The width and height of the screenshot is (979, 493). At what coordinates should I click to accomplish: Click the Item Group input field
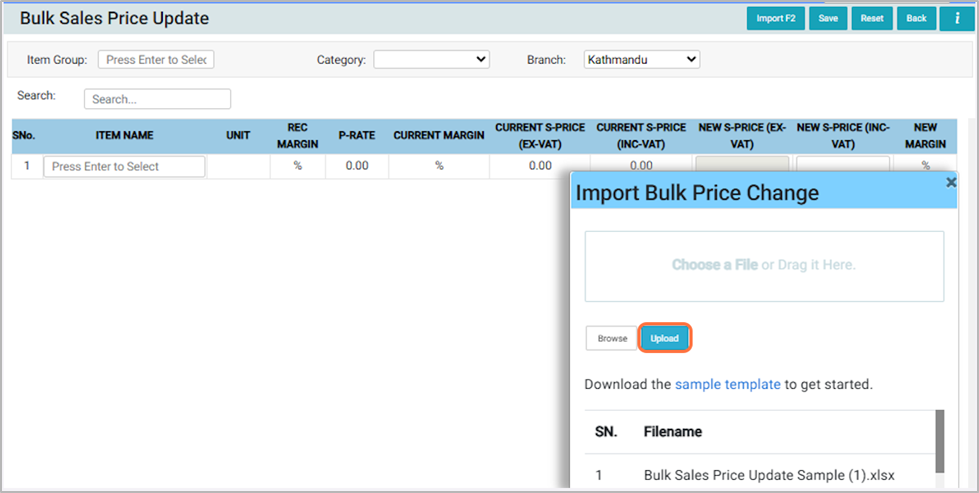(x=156, y=60)
